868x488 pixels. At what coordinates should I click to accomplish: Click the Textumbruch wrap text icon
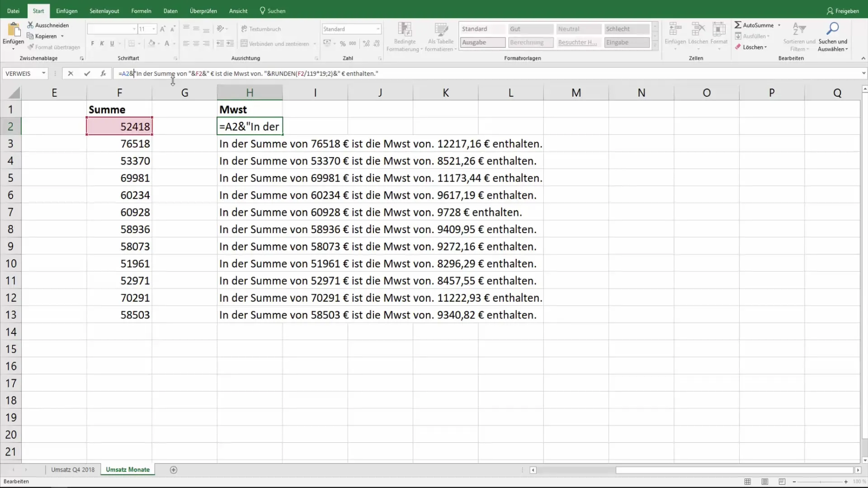click(x=244, y=29)
